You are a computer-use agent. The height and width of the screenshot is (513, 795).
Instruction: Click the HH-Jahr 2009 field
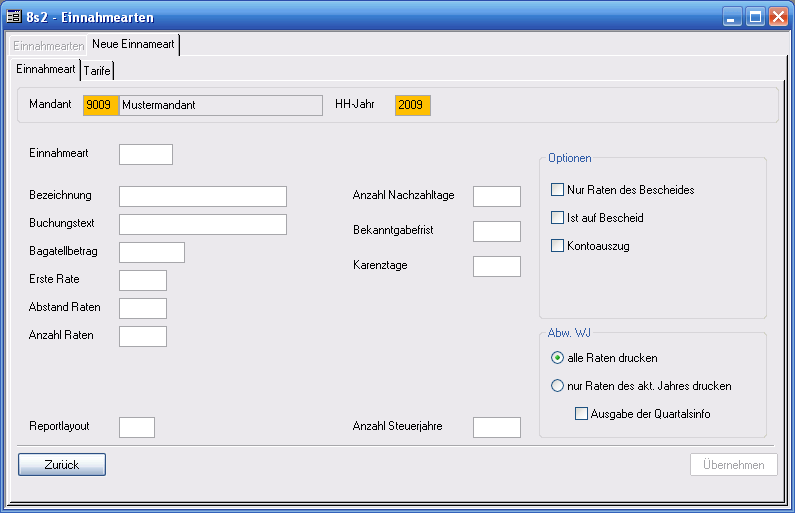pos(413,105)
